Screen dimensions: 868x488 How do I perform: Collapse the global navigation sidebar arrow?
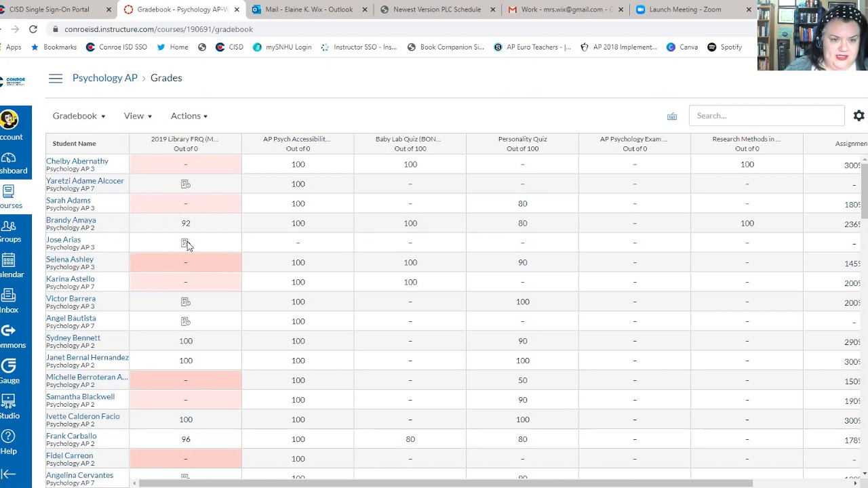coord(8,474)
